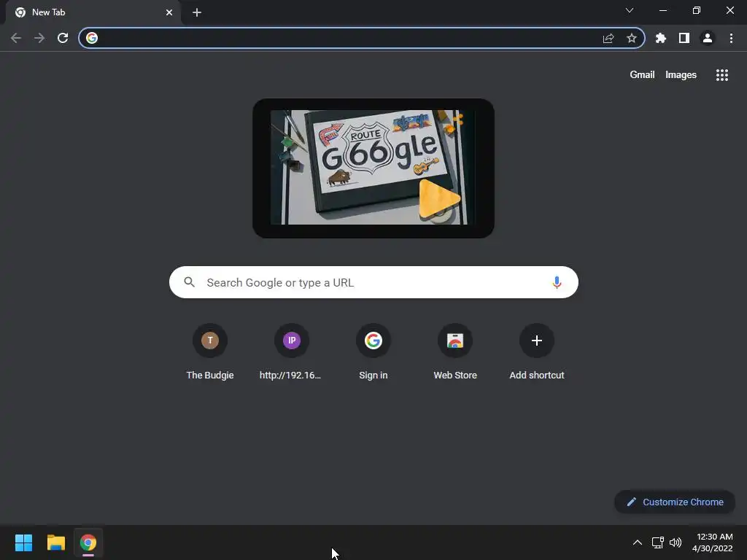Open the Web Store shortcut
Viewport: 747px width, 560px height.
click(x=455, y=352)
